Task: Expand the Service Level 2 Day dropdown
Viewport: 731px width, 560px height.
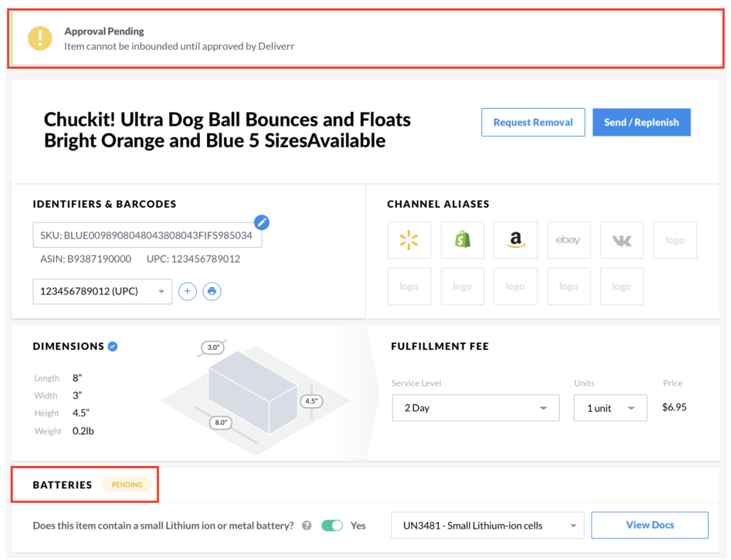Action: point(475,408)
